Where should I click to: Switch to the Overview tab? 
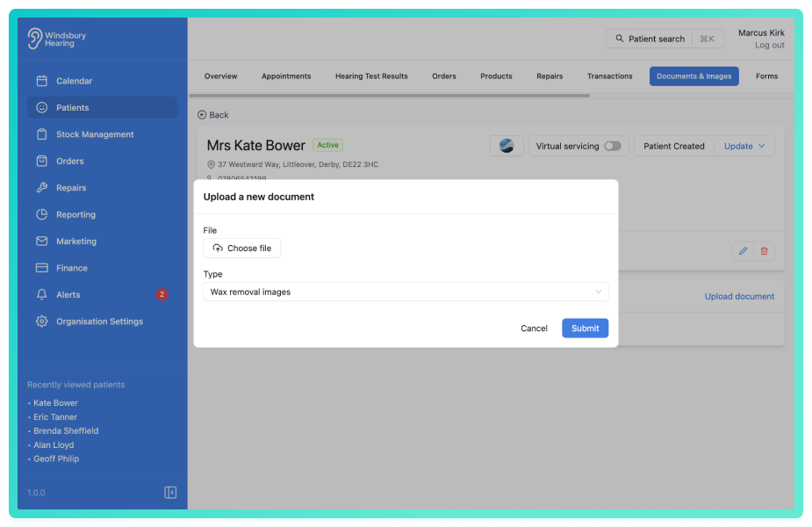pyautogui.click(x=220, y=76)
